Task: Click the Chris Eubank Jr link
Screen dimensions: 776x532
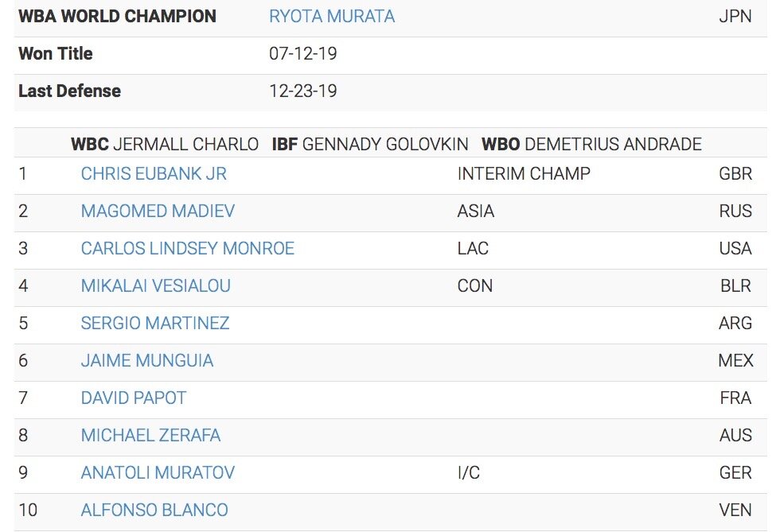Action: 154,173
